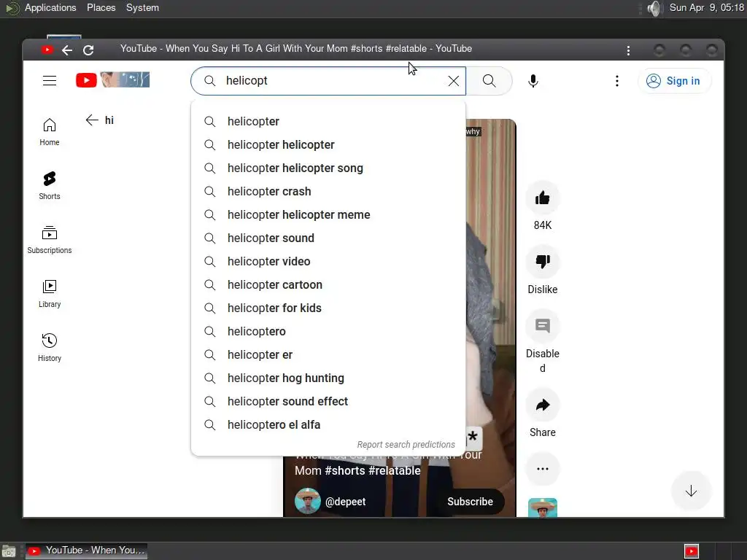Click the #shorts #relatable hashtag text
747x560 pixels.
coord(373,471)
